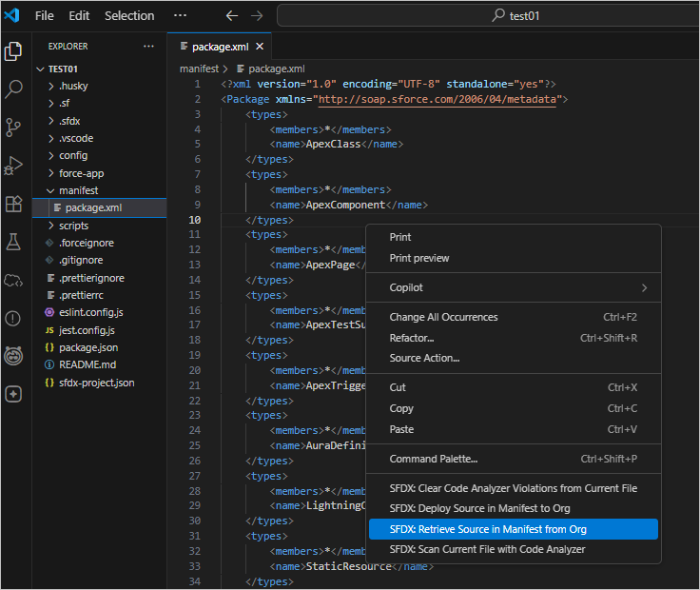Image resolution: width=700 pixels, height=590 pixels.
Task: Open the .forceignore file
Action: pos(99,244)
